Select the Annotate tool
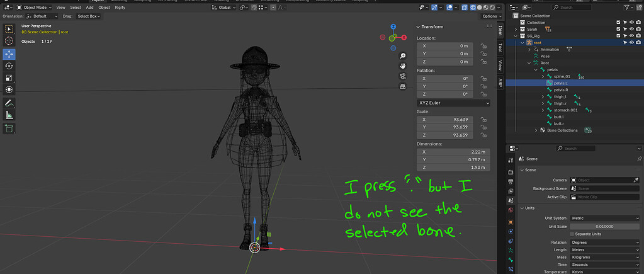The width and height of the screenshot is (644, 274). [x=9, y=103]
